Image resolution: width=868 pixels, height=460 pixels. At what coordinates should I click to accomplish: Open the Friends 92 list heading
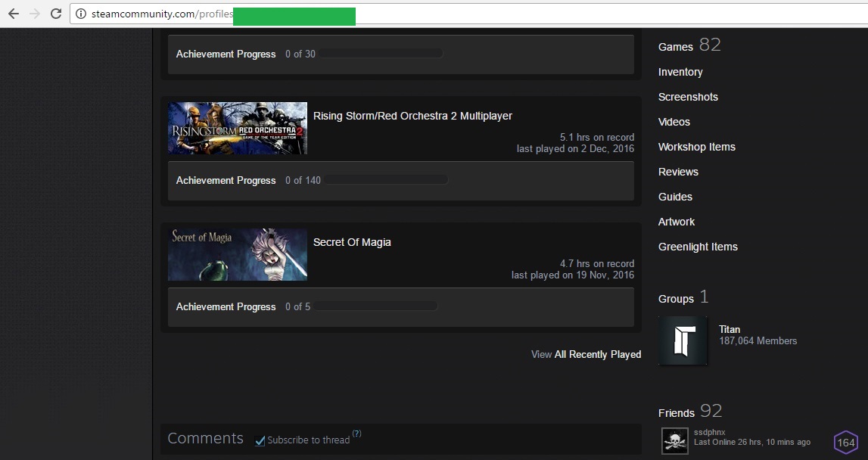[689, 412]
